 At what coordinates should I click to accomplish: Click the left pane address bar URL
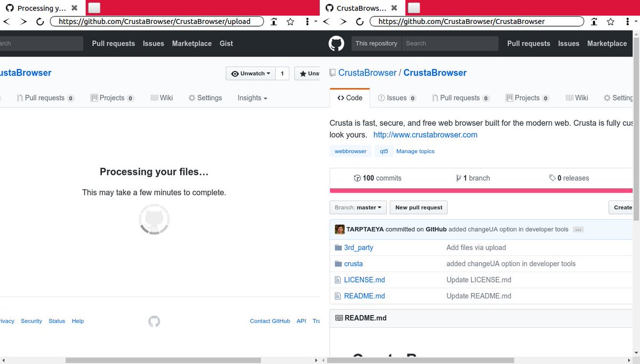(x=157, y=22)
